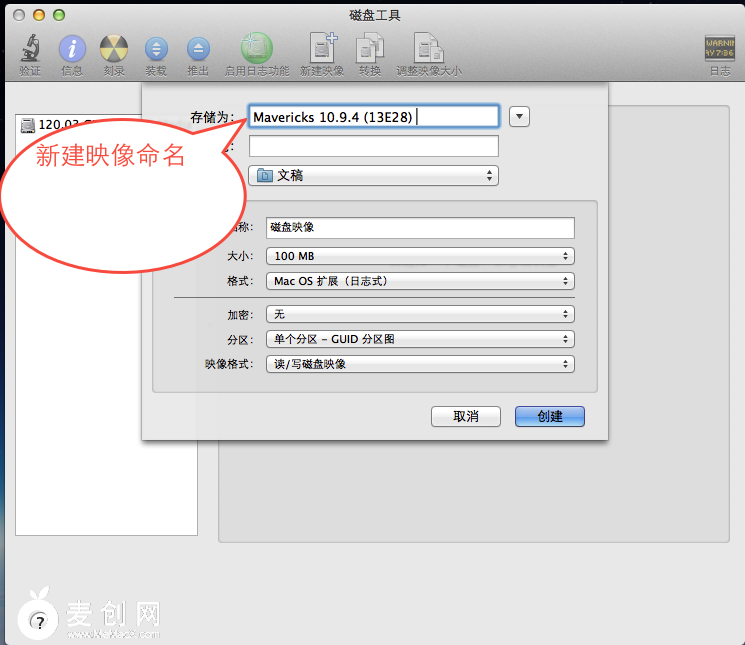Open the 100 MB size dropdown
745x645 pixels.
pos(420,256)
